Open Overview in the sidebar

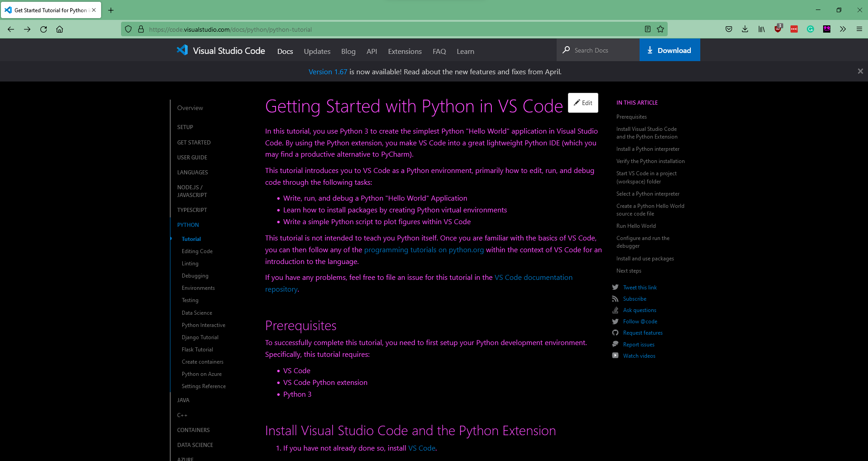(190, 108)
